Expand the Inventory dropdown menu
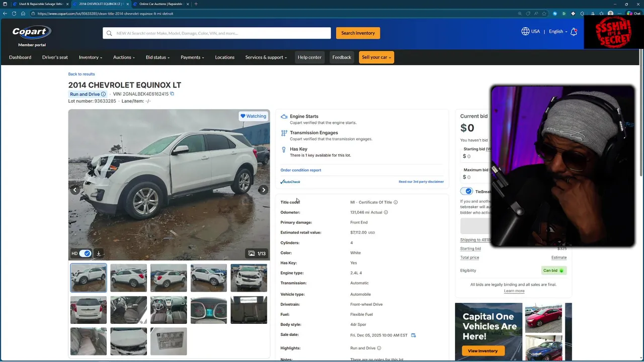This screenshot has width=644, height=362. (91, 57)
